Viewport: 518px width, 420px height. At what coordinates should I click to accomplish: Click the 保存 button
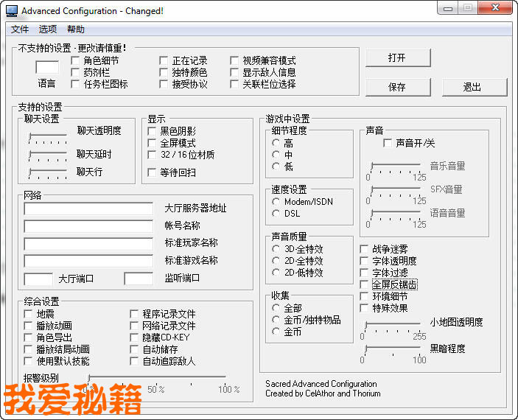(396, 87)
